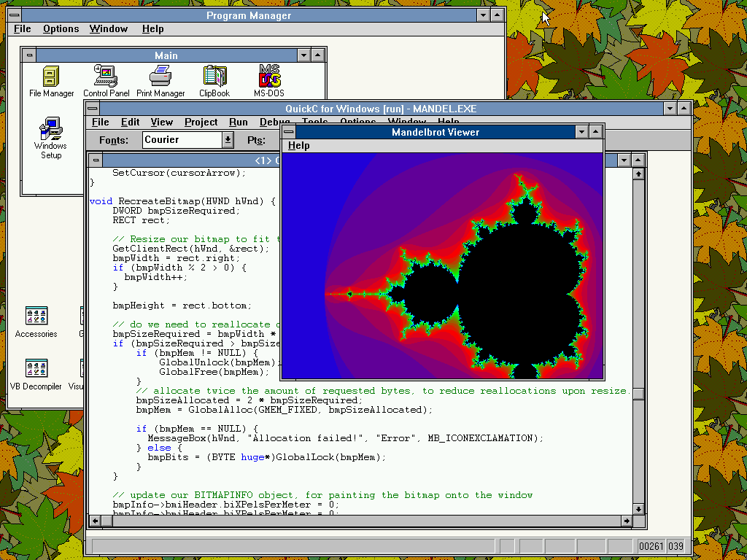Minimize the Mandelbrot Viewer window

click(x=581, y=132)
